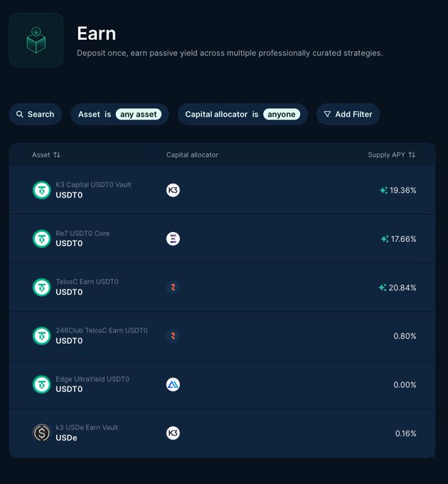The width and height of the screenshot is (448, 484).
Task: Click the K3 allocator icon for USDe vault
Action: 173,433
